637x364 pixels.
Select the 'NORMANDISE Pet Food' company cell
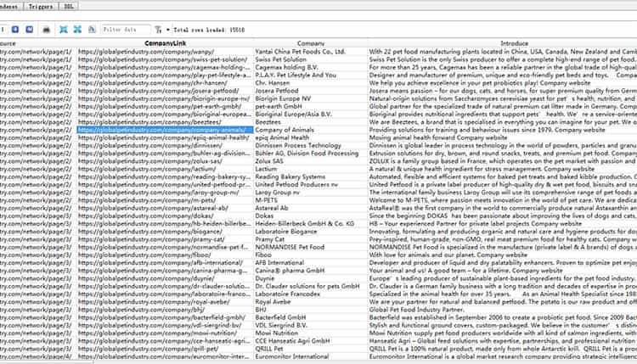click(x=311, y=247)
